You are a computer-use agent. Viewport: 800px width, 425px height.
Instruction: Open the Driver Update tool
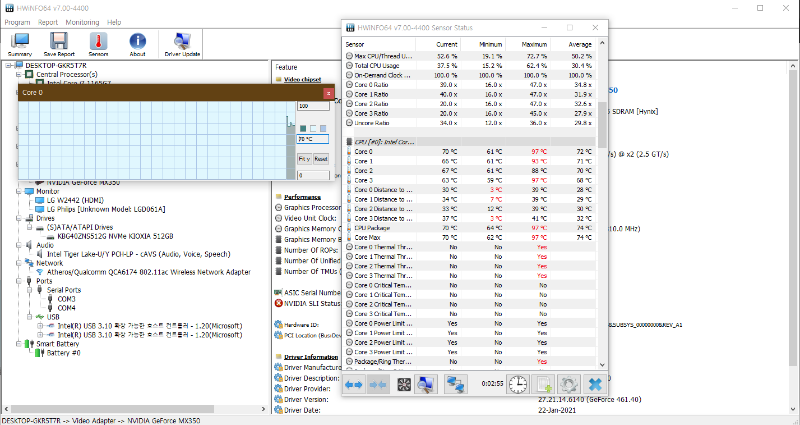click(183, 43)
